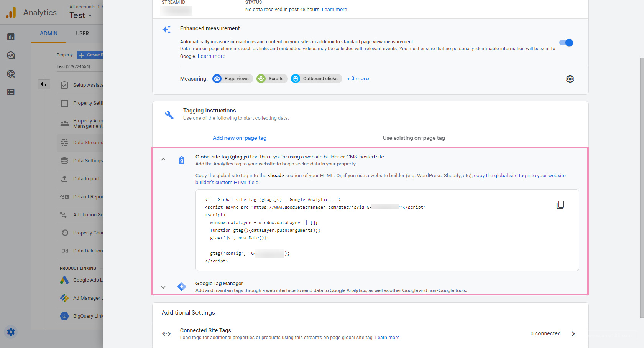Click the Property Settings layout icon
Image resolution: width=644 pixels, height=348 pixels.
tap(64, 103)
